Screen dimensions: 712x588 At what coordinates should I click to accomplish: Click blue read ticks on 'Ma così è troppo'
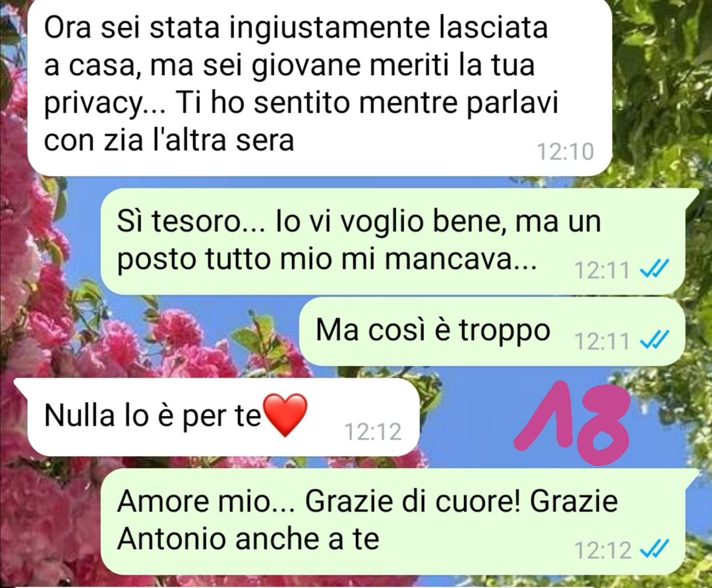pyautogui.click(x=653, y=340)
